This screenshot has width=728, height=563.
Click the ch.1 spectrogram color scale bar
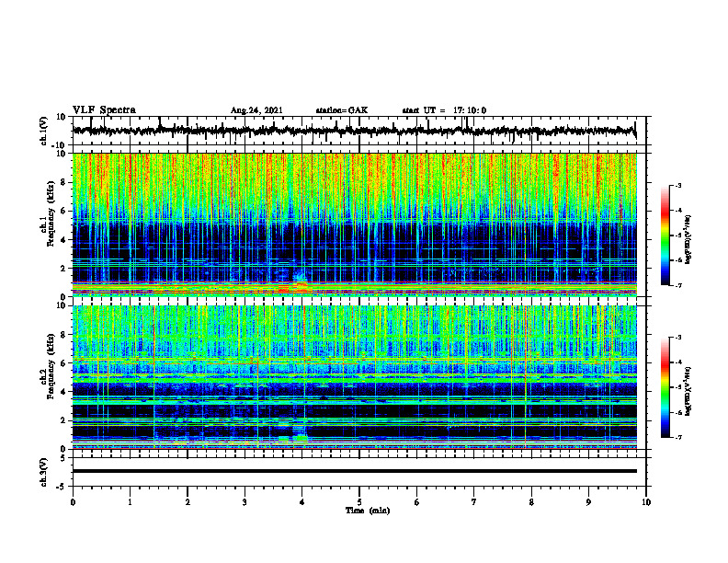pyautogui.click(x=665, y=236)
